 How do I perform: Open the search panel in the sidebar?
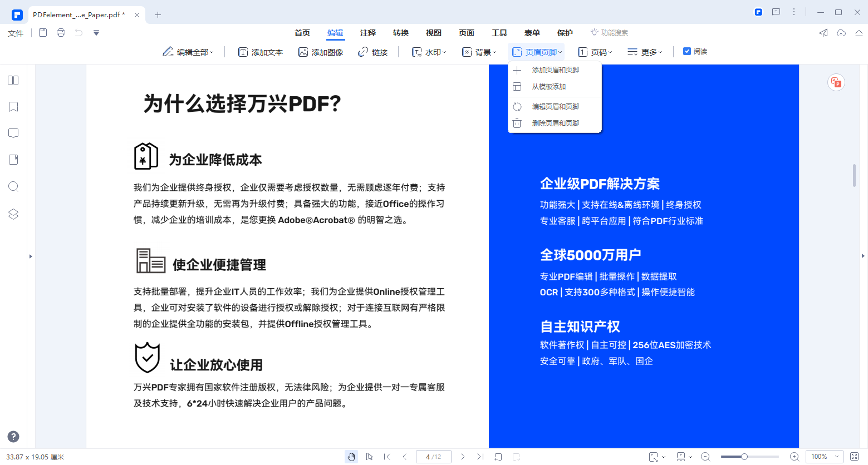point(13,186)
